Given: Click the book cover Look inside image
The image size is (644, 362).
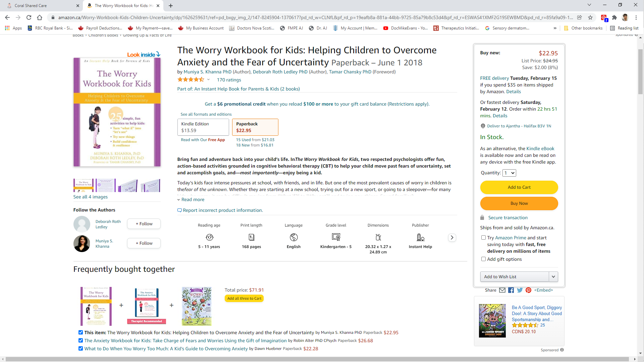Looking at the screenshot, I should point(117,112).
